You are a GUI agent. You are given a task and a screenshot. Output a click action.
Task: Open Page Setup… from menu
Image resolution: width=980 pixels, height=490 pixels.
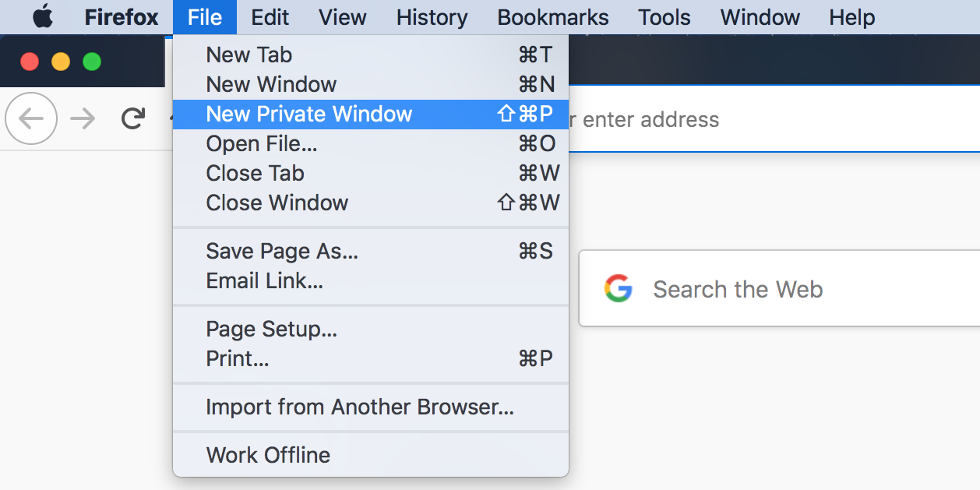(371, 329)
